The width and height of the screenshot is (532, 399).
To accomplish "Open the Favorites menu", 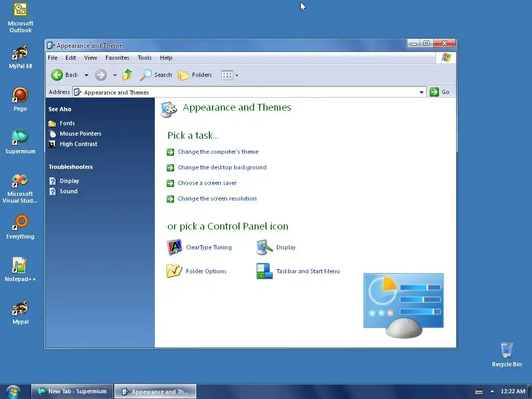I will (117, 58).
